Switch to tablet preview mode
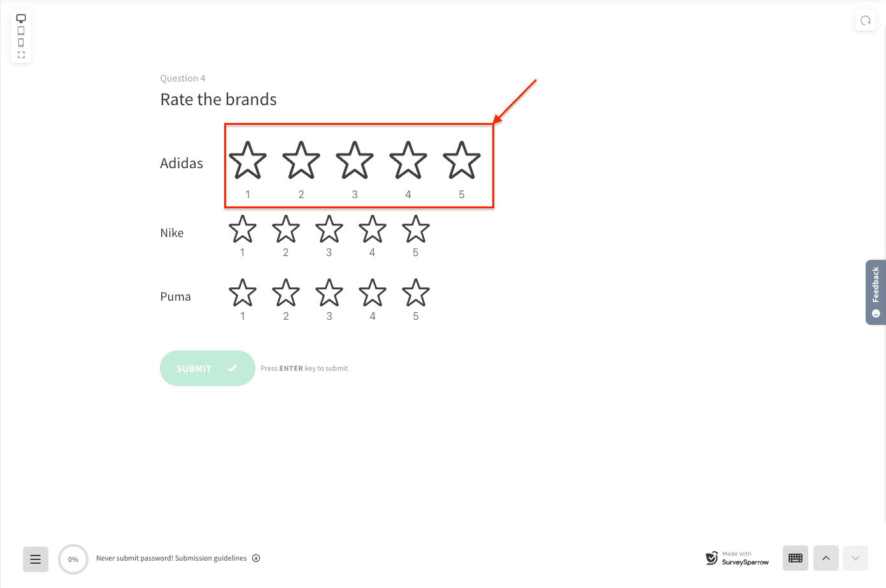This screenshot has height=588, width=886. [x=21, y=31]
